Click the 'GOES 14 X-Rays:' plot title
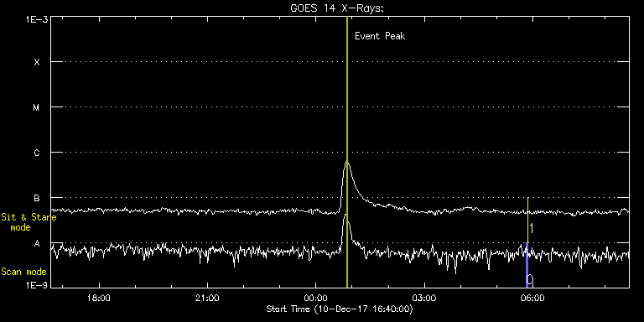 [336, 8]
